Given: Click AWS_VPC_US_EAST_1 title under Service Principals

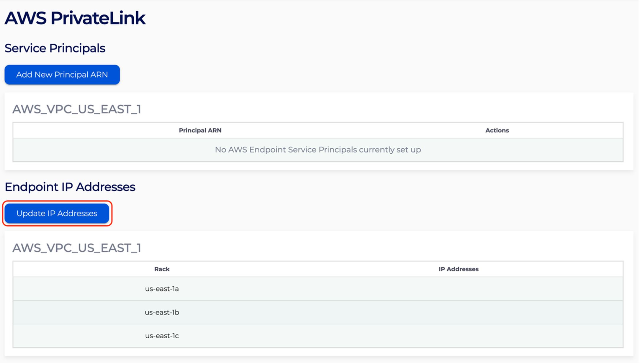Looking at the screenshot, I should (x=77, y=109).
